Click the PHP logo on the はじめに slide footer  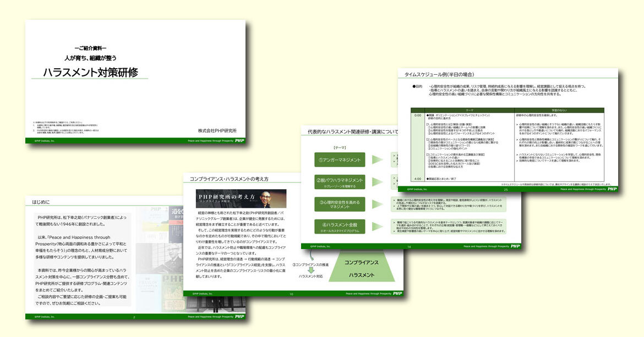click(x=239, y=317)
